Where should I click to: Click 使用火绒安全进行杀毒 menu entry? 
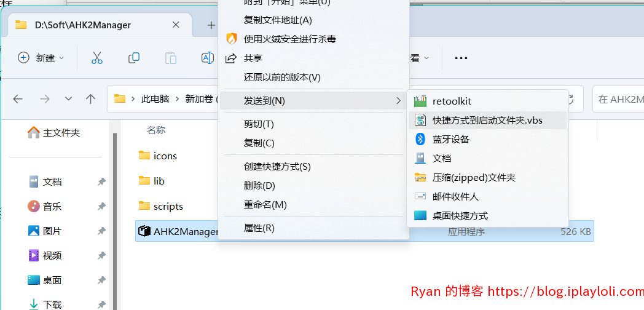(313, 39)
